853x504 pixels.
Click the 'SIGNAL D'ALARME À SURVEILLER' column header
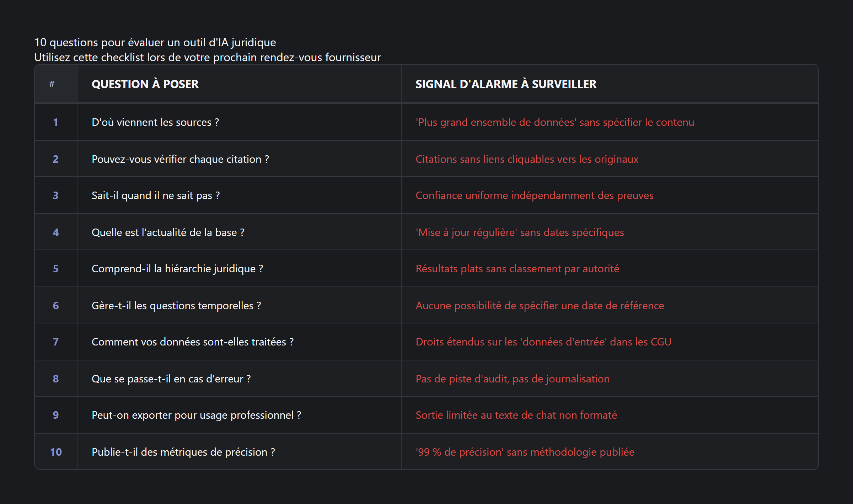506,84
